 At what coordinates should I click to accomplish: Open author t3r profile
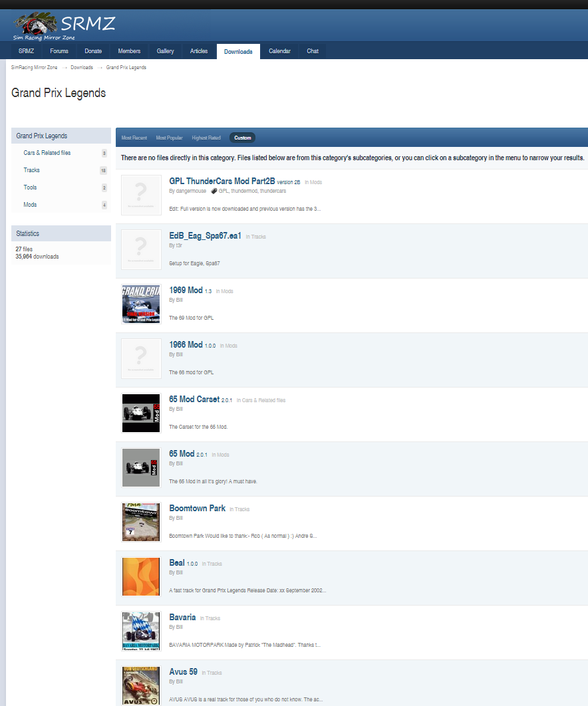(180, 245)
